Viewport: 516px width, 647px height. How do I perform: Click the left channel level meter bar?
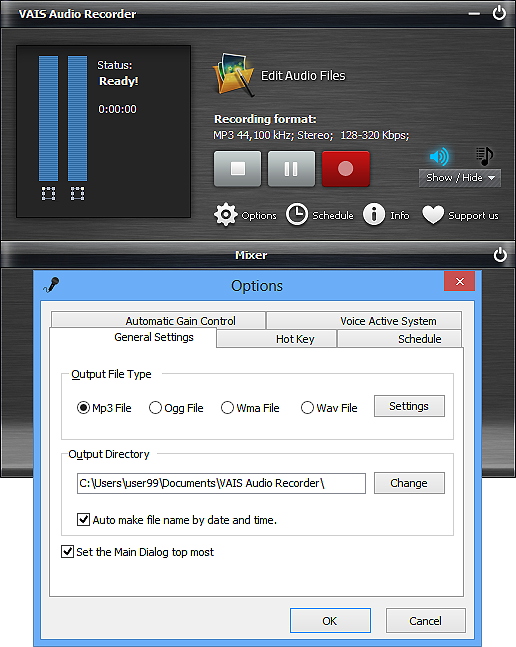48,118
